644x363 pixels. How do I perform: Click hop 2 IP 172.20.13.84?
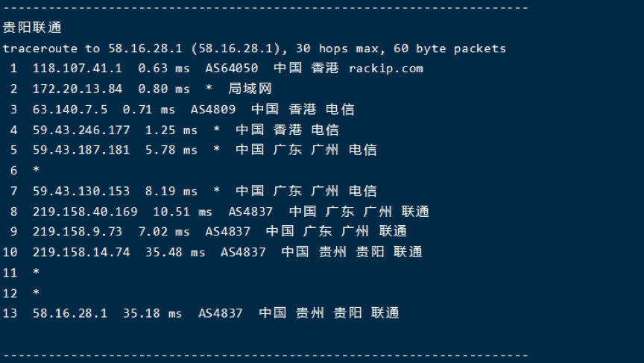point(78,89)
